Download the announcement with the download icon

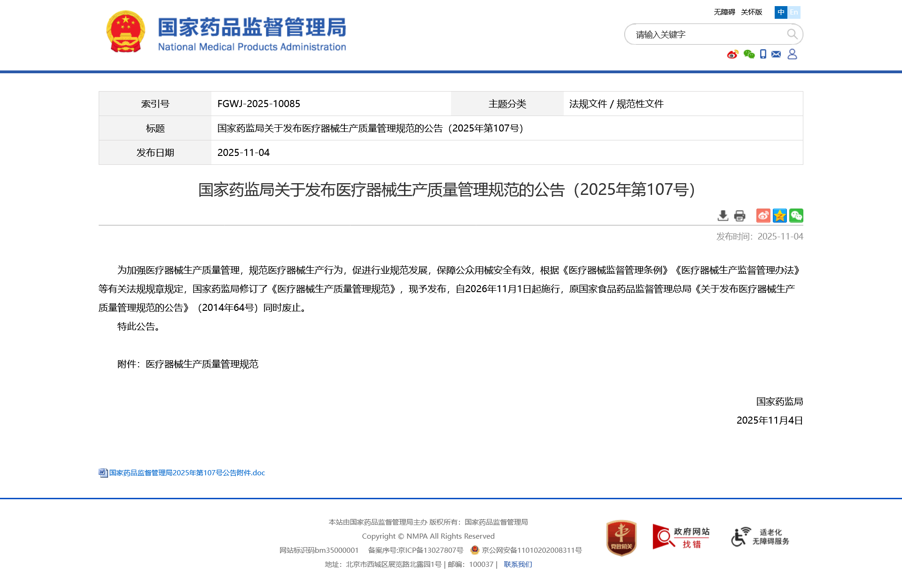click(x=723, y=216)
